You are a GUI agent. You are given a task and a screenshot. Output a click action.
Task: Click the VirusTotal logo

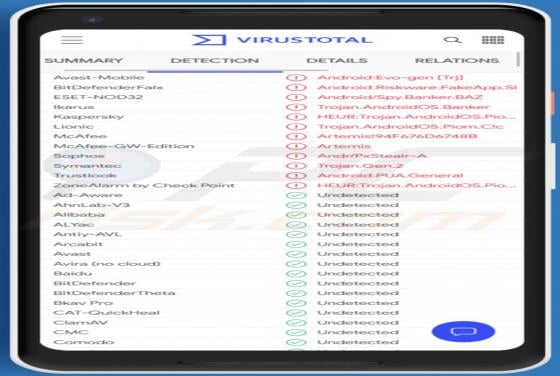point(282,40)
